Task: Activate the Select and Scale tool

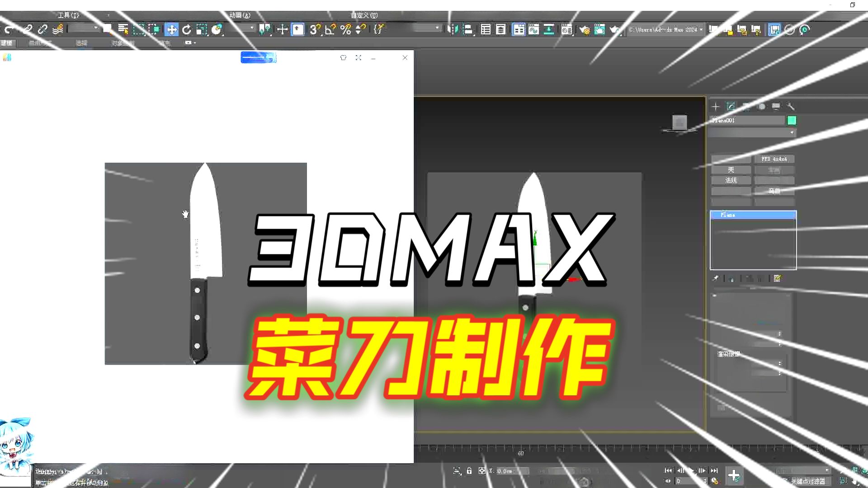Action: point(202,30)
